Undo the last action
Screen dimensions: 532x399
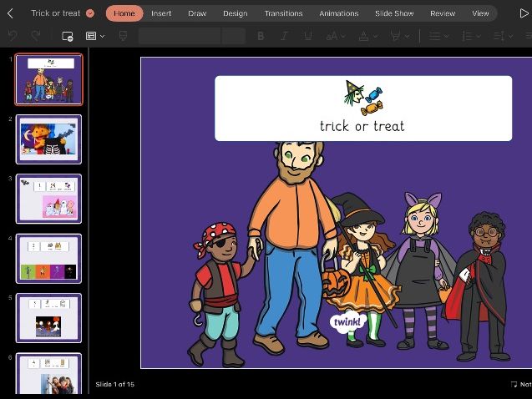13,36
